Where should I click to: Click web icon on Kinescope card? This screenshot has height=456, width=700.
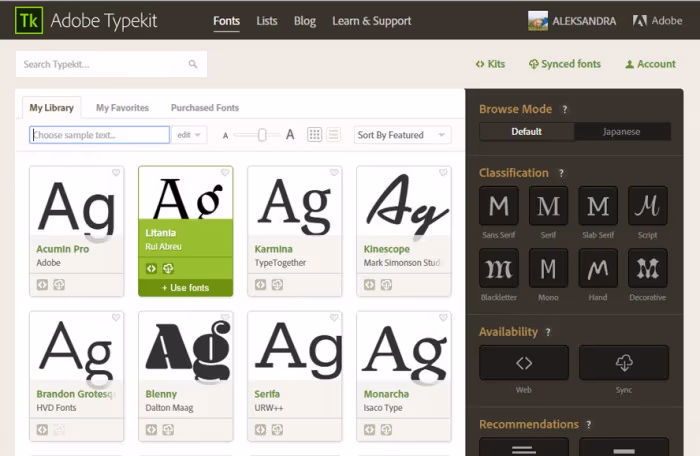369,284
